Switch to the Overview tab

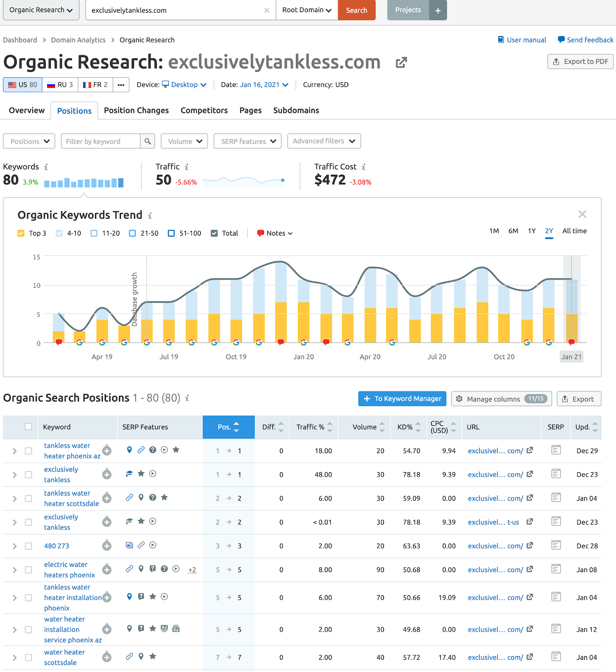coord(27,110)
